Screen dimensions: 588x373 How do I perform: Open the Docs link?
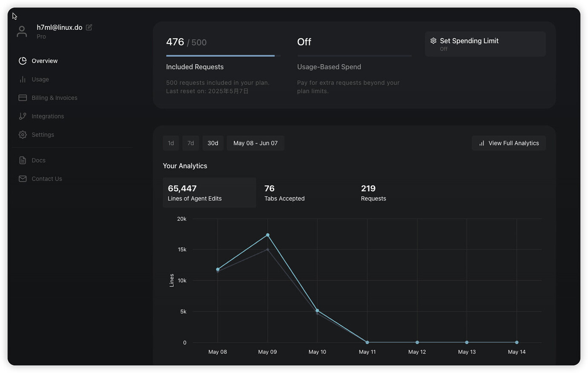tap(38, 160)
